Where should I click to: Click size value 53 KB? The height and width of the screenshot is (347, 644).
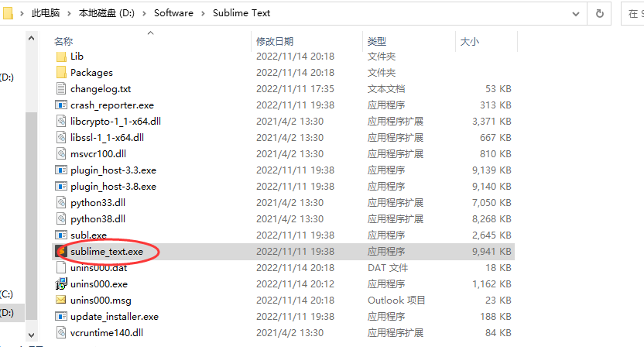click(498, 89)
